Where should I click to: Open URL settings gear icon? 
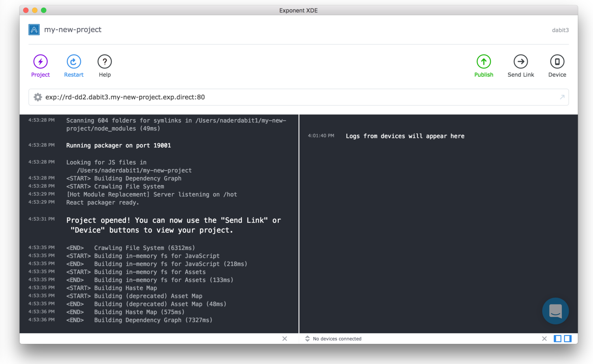38,97
